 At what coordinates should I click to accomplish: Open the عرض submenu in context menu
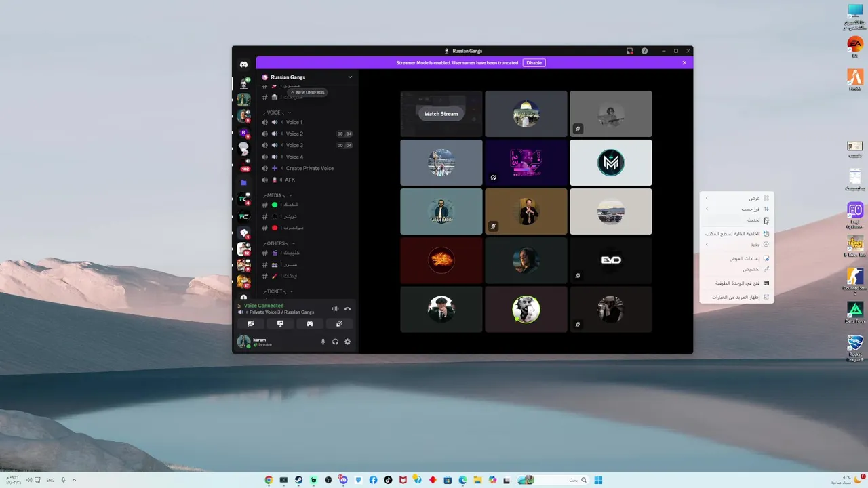tap(736, 198)
